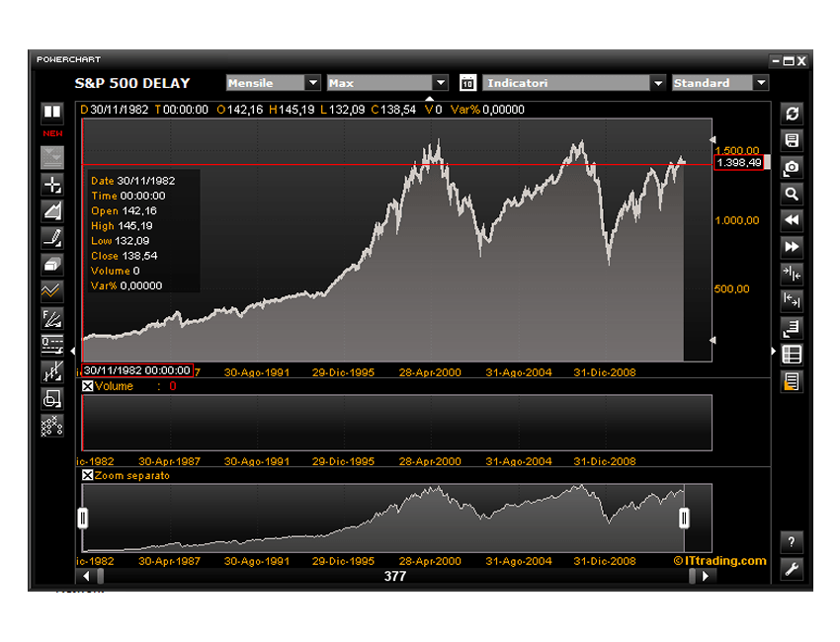Open the ITtrading.com link
The width and height of the screenshot is (840, 642).
[x=720, y=561]
